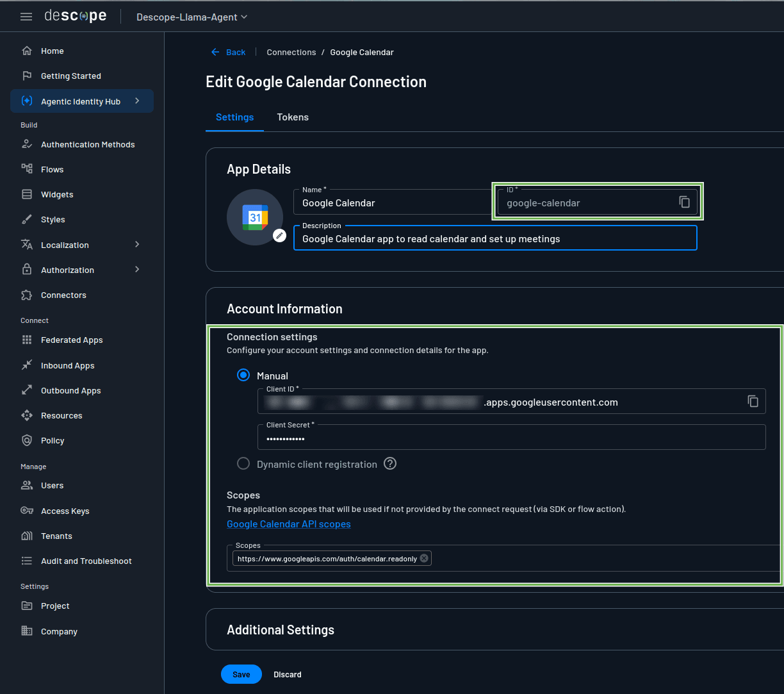
Task: Open Audit and Troubleshoot page
Action: pos(82,561)
